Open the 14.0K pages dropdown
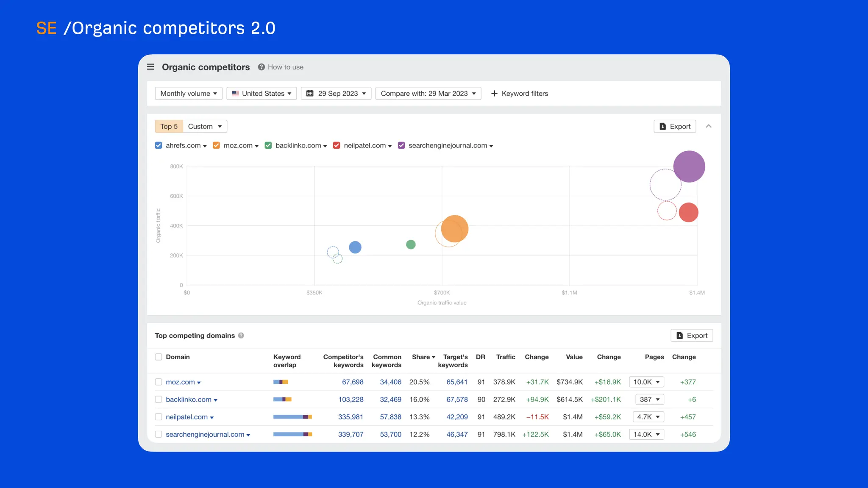This screenshot has height=488, width=868. [646, 434]
